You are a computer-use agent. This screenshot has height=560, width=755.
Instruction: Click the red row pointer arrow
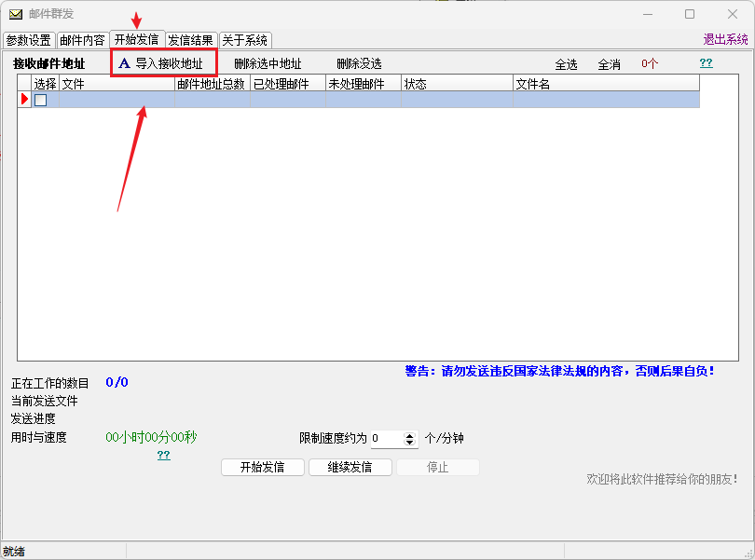24,100
